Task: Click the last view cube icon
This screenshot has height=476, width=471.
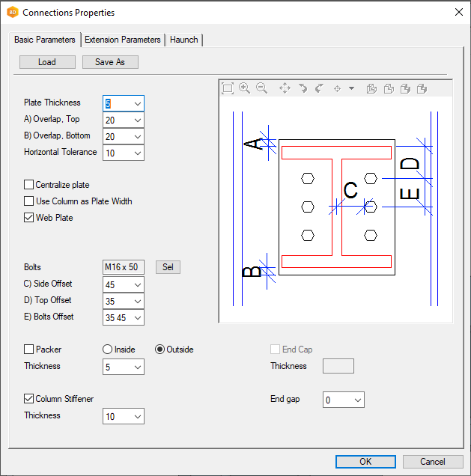Action: pos(422,88)
